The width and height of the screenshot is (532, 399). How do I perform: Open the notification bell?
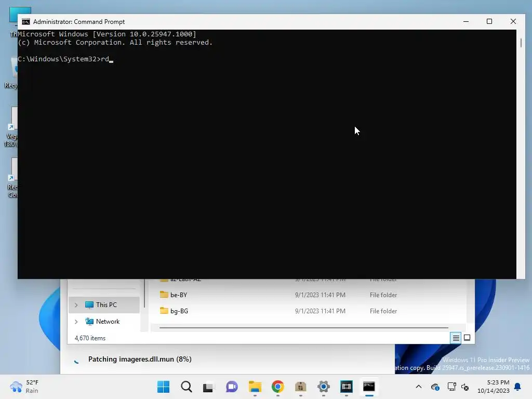(x=518, y=387)
